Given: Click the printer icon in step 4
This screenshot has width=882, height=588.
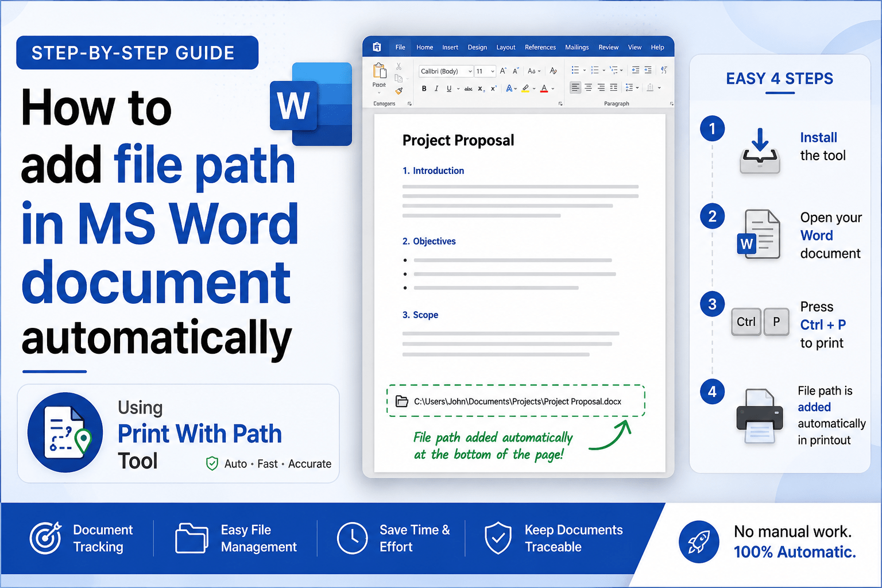Looking at the screenshot, I should pos(759,416).
